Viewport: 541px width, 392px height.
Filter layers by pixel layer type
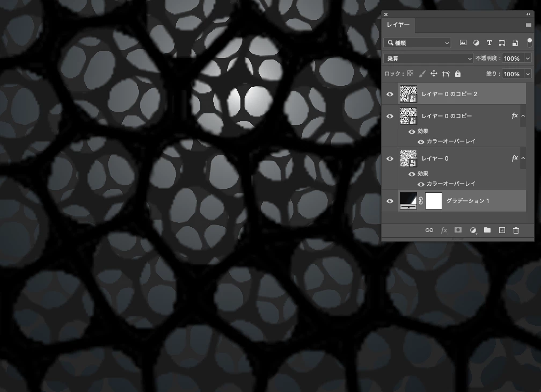pyautogui.click(x=463, y=43)
